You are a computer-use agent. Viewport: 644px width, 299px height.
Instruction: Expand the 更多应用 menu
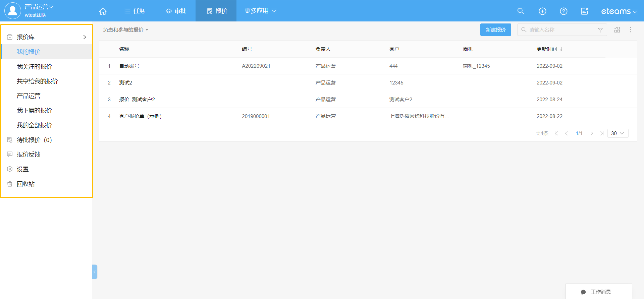coord(260,11)
